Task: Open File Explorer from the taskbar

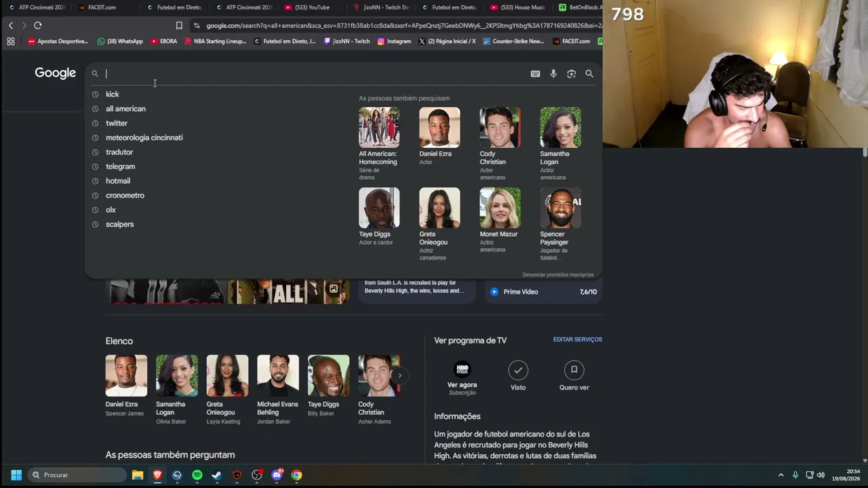Action: coord(138,475)
